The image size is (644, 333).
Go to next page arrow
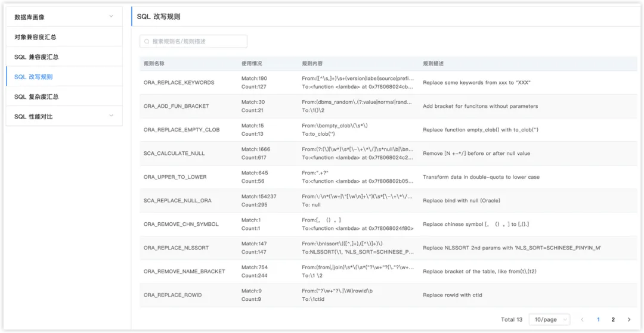coord(629,319)
